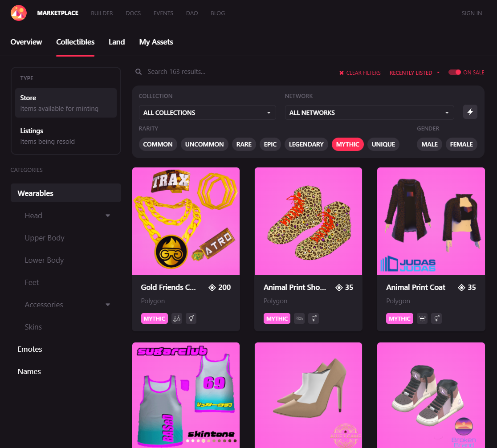Image resolution: width=497 pixels, height=448 pixels.
Task: Click the X icon beside Clear Filters
Action: (342, 73)
